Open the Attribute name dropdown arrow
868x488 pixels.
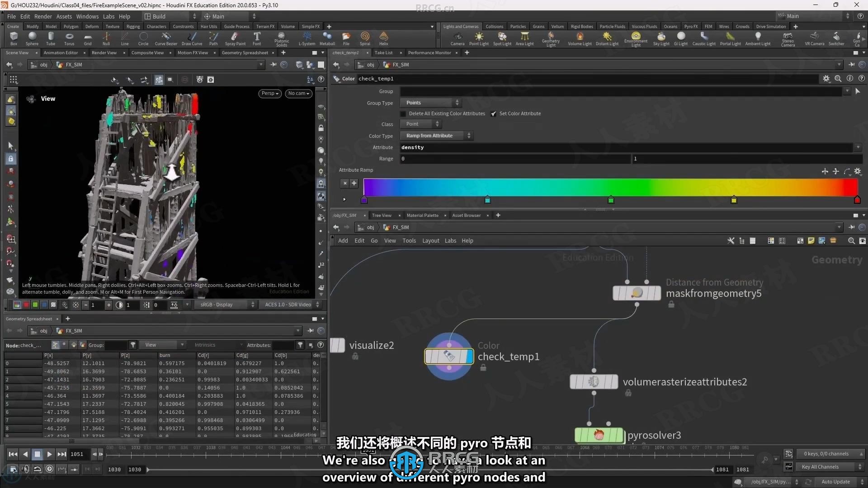click(858, 147)
